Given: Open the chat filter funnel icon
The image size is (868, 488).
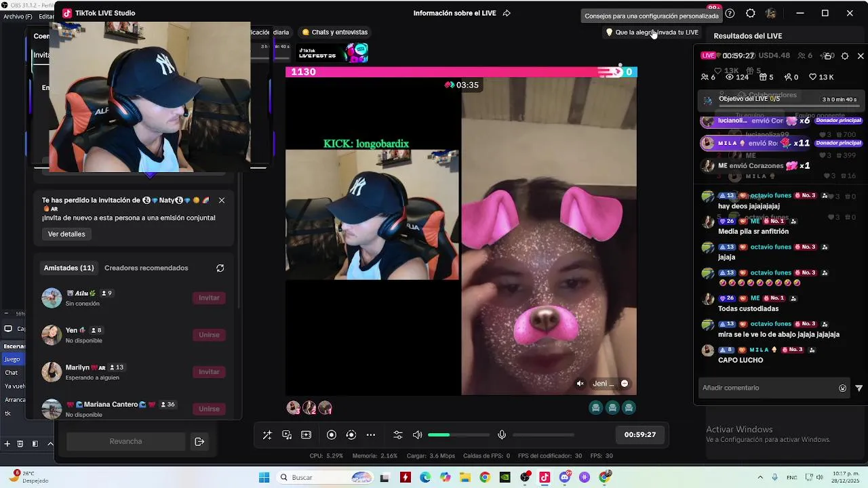Looking at the screenshot, I should tap(859, 388).
